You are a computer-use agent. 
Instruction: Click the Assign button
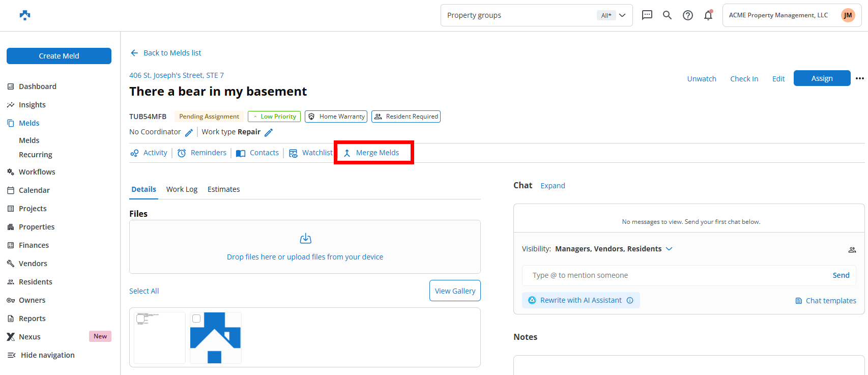[x=822, y=78]
